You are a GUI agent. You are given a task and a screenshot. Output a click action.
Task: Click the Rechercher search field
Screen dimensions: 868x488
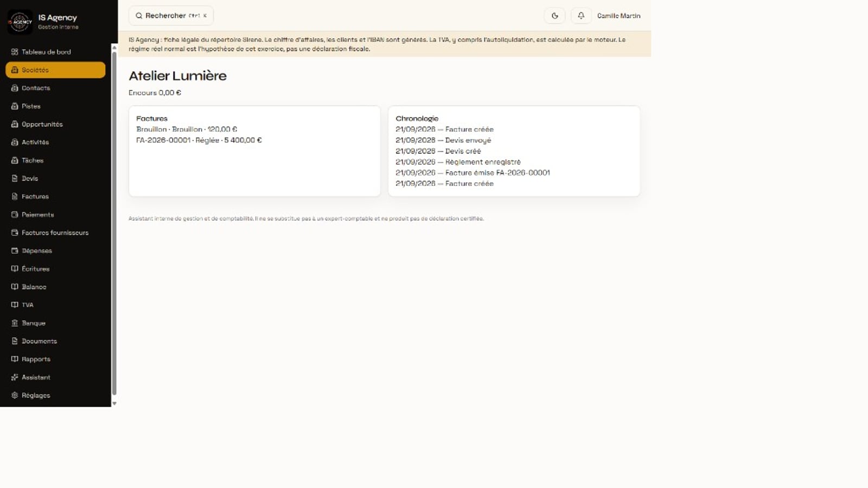[x=171, y=16]
